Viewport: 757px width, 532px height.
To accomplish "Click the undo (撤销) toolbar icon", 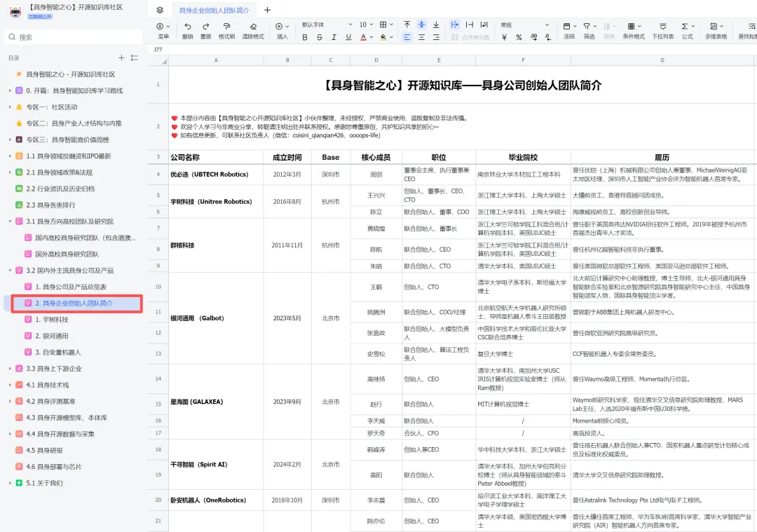I will (188, 26).
